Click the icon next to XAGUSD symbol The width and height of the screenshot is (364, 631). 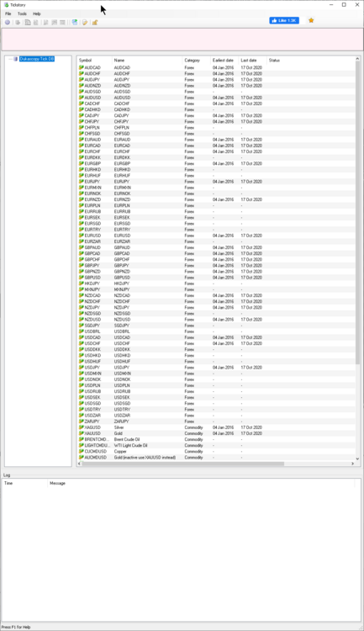pos(82,427)
